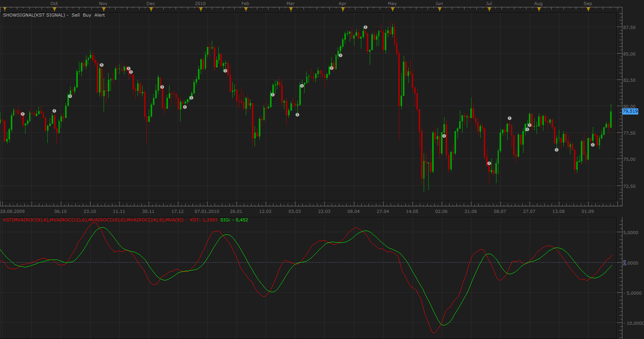Click the 13.08 date axis label
The width and height of the screenshot is (644, 339).
pyautogui.click(x=558, y=211)
